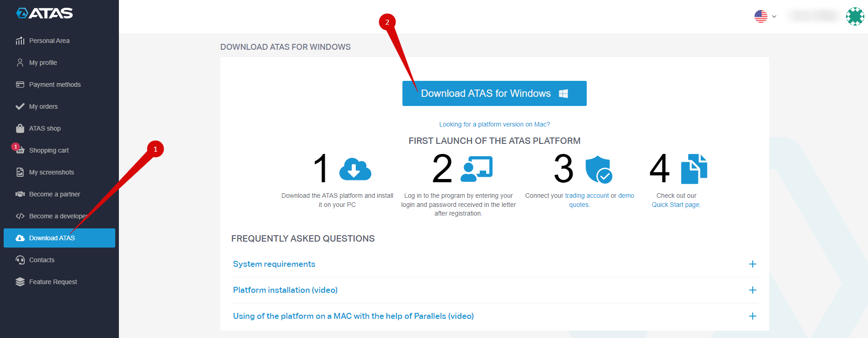This screenshot has width=868, height=338.
Task: Select Become a partner in sidebar
Action: point(59,194)
